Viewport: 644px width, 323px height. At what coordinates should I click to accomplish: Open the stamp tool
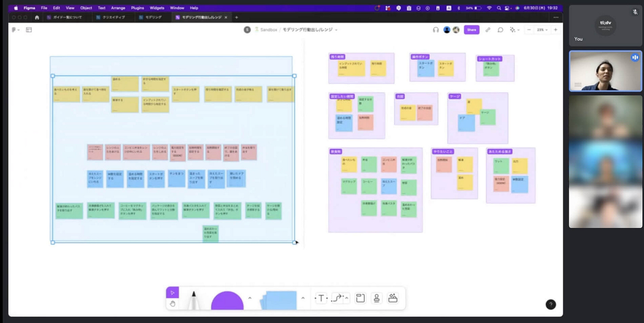(x=376, y=298)
